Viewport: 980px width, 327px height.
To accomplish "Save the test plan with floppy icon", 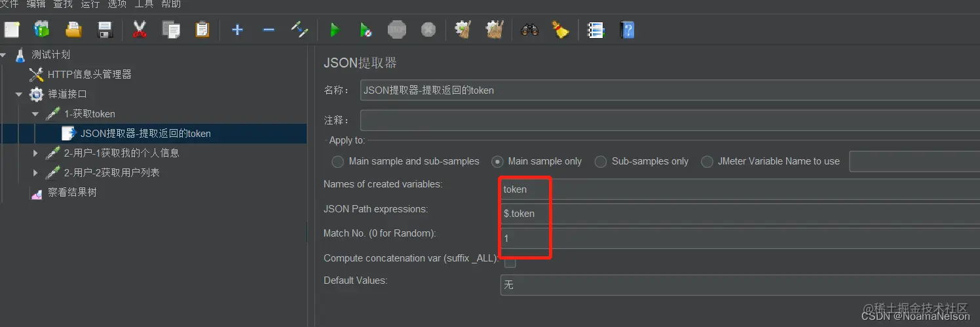I will pyautogui.click(x=105, y=29).
